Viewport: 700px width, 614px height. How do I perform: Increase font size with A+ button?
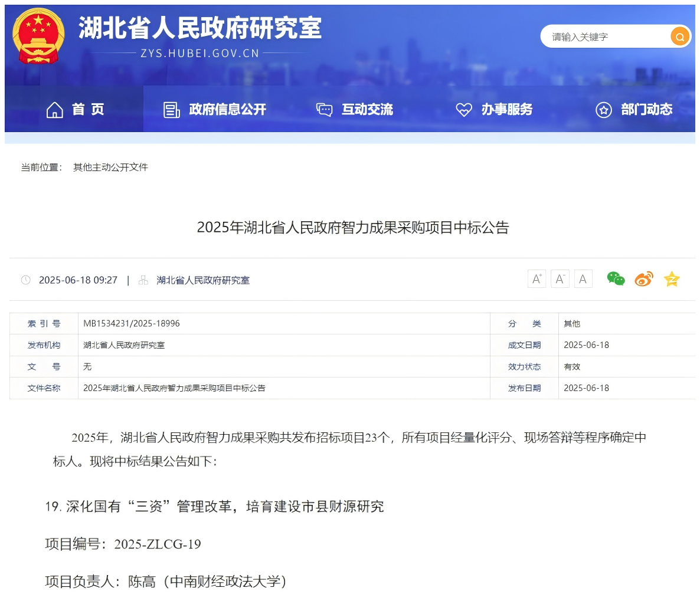[x=536, y=279]
